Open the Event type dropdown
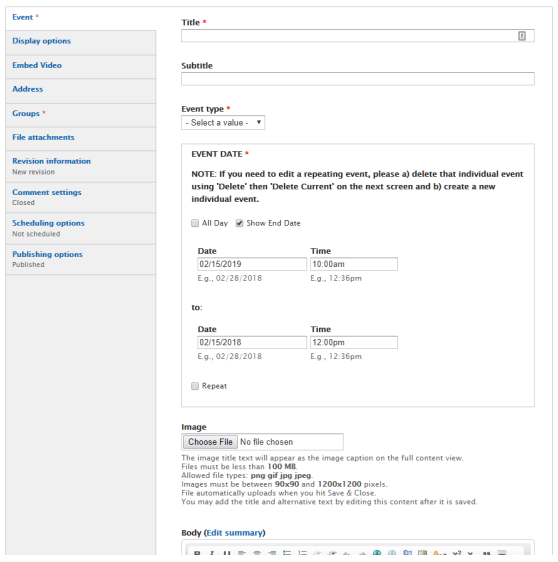 pyautogui.click(x=223, y=123)
